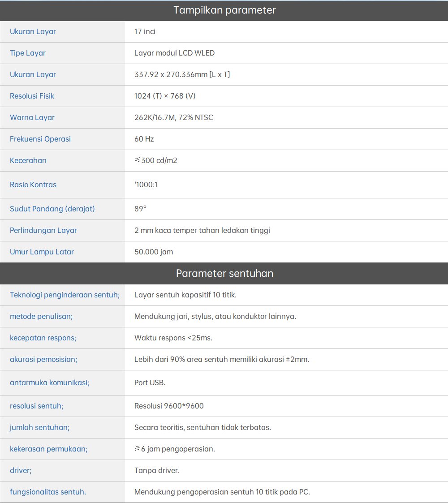
Task: Click the "Warna Layar" label
Action: 32,117
